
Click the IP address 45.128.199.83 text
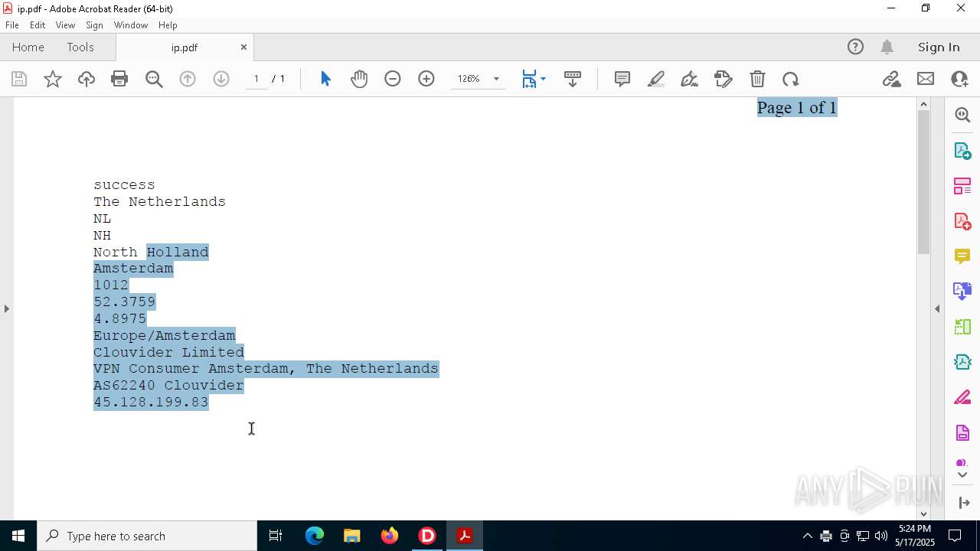pos(151,402)
